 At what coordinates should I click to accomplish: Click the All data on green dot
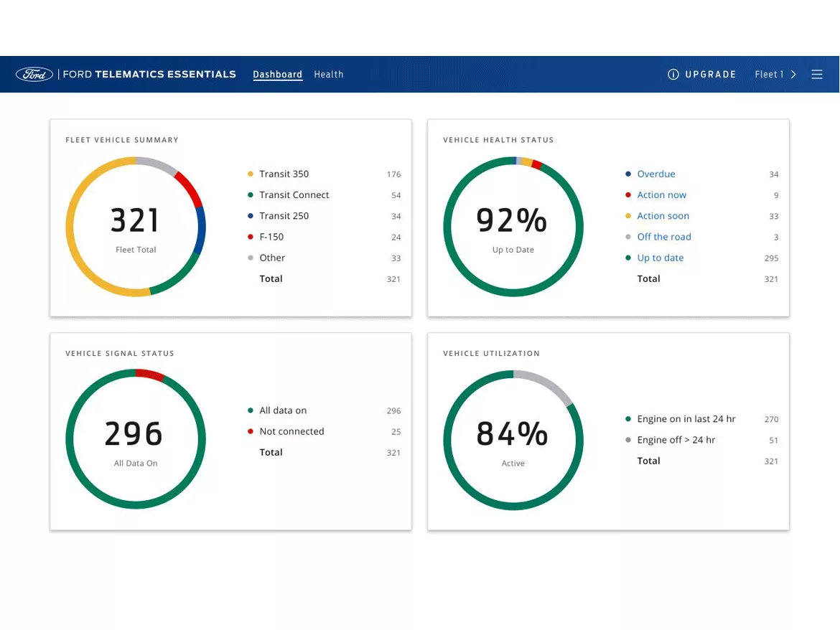[250, 410]
